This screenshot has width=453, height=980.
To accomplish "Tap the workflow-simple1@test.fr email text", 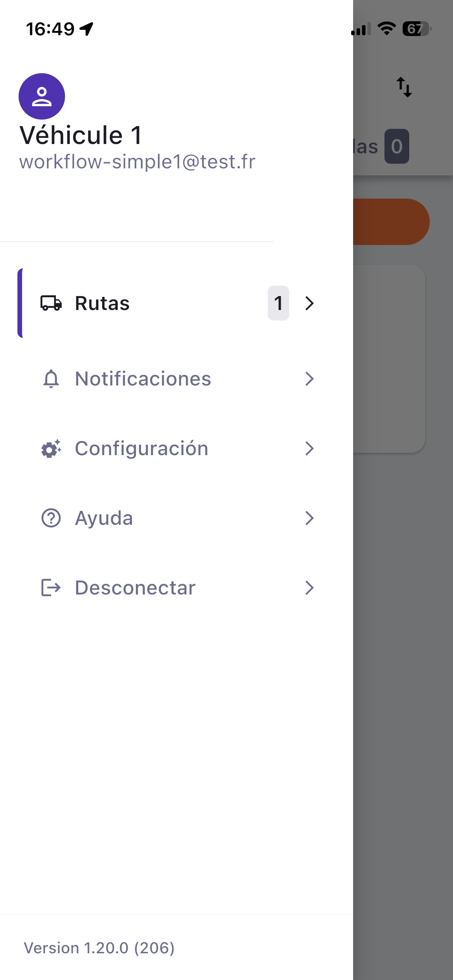I will point(137,162).
